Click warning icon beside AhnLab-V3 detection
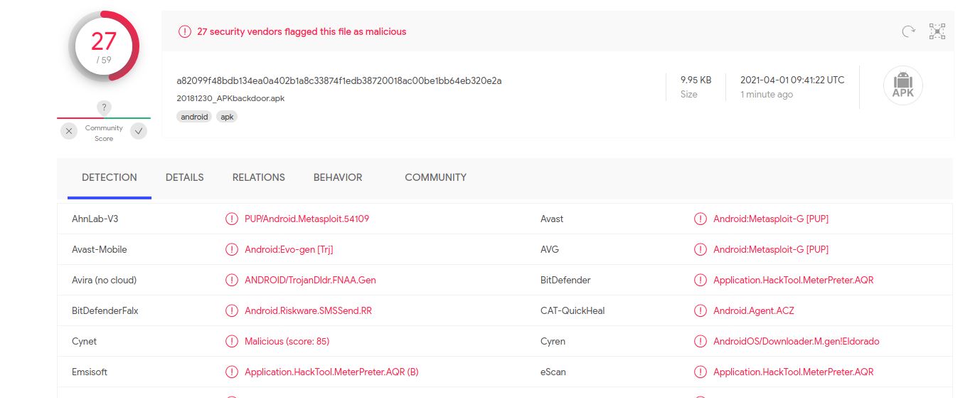The height and width of the screenshot is (398, 980). point(231,219)
